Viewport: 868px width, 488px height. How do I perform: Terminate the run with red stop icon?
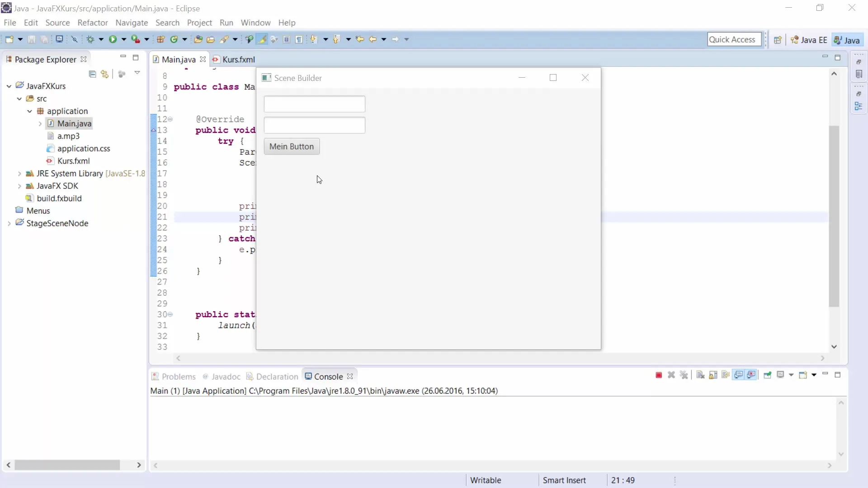click(659, 375)
